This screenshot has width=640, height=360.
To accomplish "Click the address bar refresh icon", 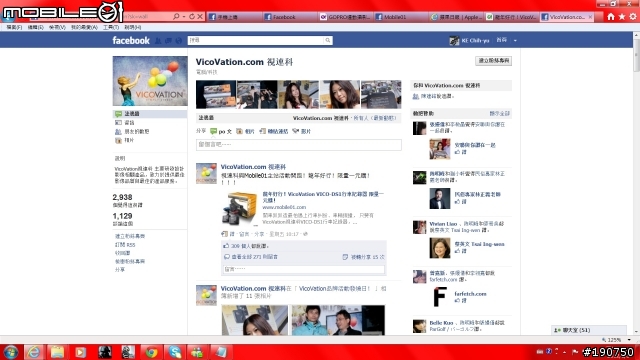I will pos(191,17).
